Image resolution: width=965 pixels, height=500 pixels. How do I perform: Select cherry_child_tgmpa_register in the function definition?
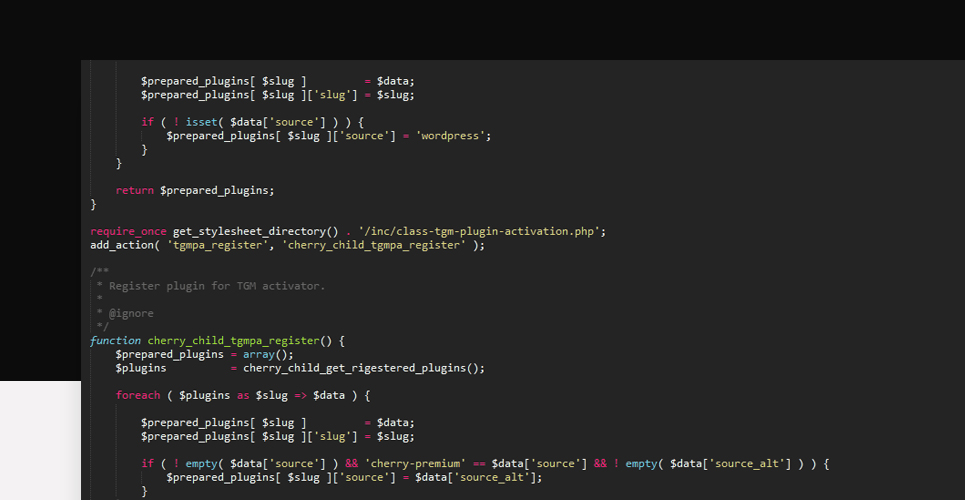(x=233, y=341)
